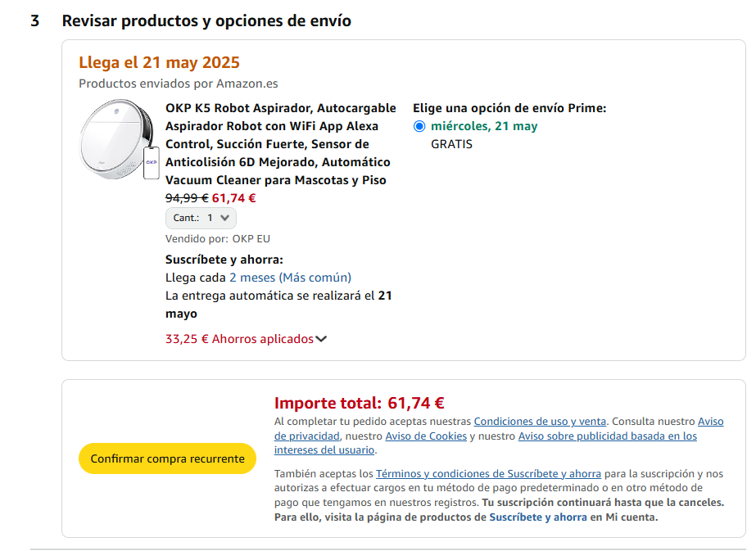This screenshot has width=756, height=551.
Task: Click the 61,74 € discounted price
Action: (x=233, y=198)
